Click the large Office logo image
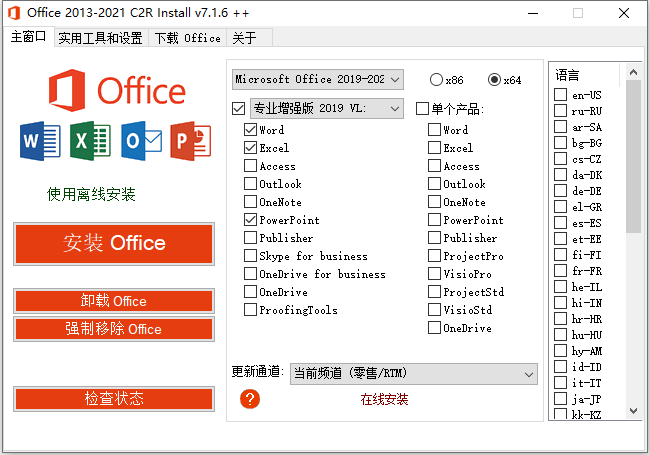Viewport: 650px width, 455px height. tap(115, 90)
